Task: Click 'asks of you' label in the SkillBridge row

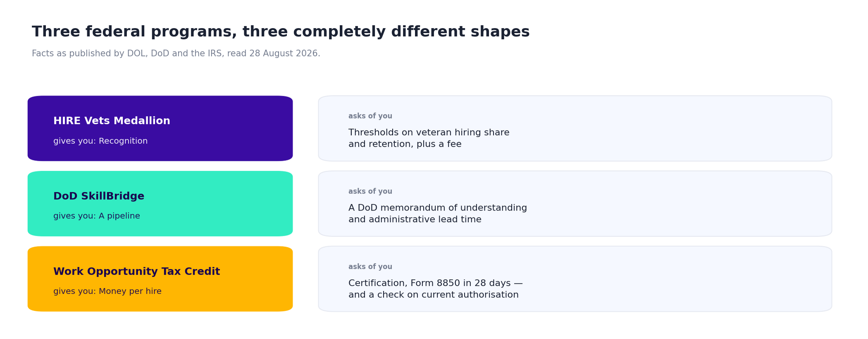Action: (x=370, y=191)
